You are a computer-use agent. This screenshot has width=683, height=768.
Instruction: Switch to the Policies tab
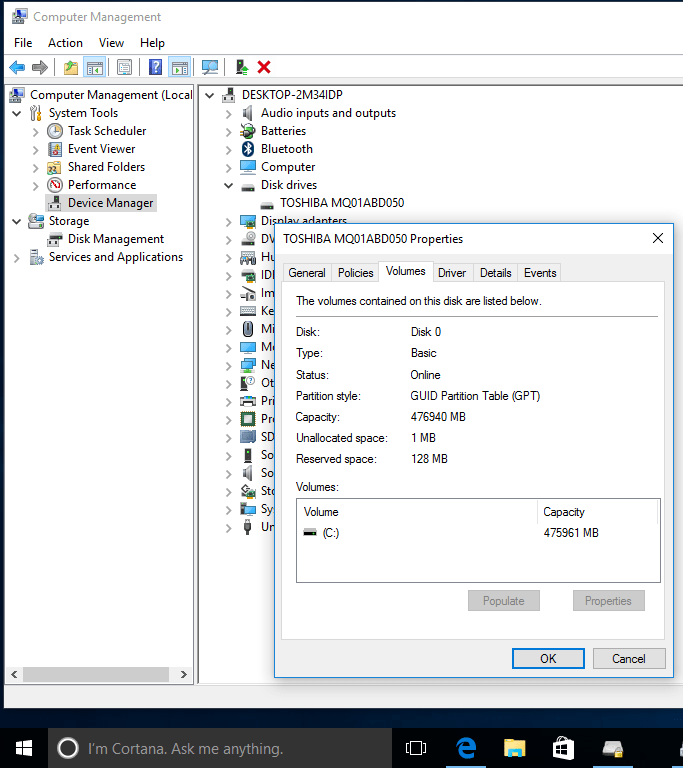coord(355,273)
